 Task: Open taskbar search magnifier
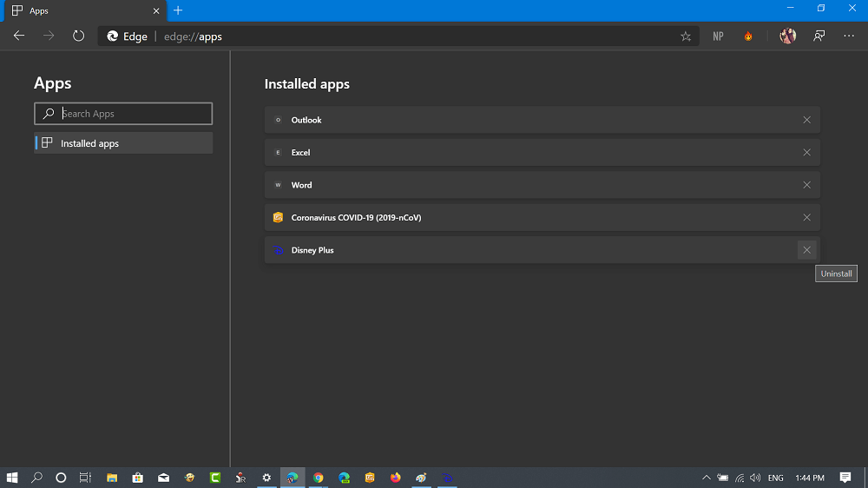point(36,478)
